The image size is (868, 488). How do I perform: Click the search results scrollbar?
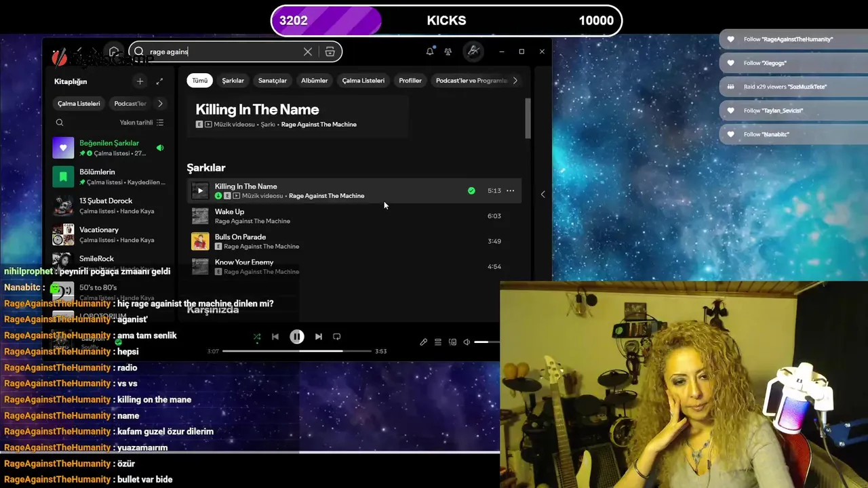[x=528, y=119]
